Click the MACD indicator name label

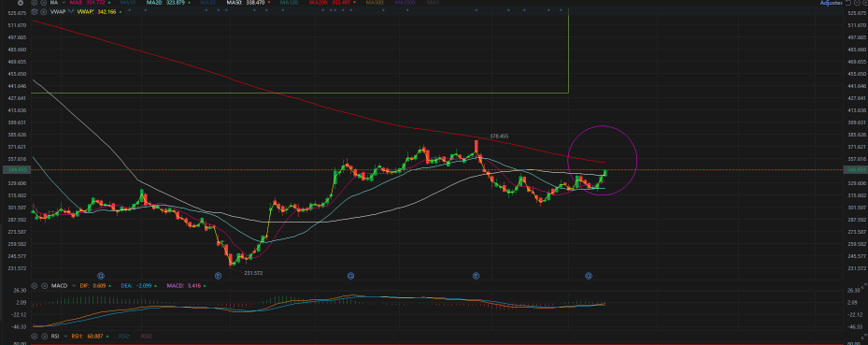(59, 286)
